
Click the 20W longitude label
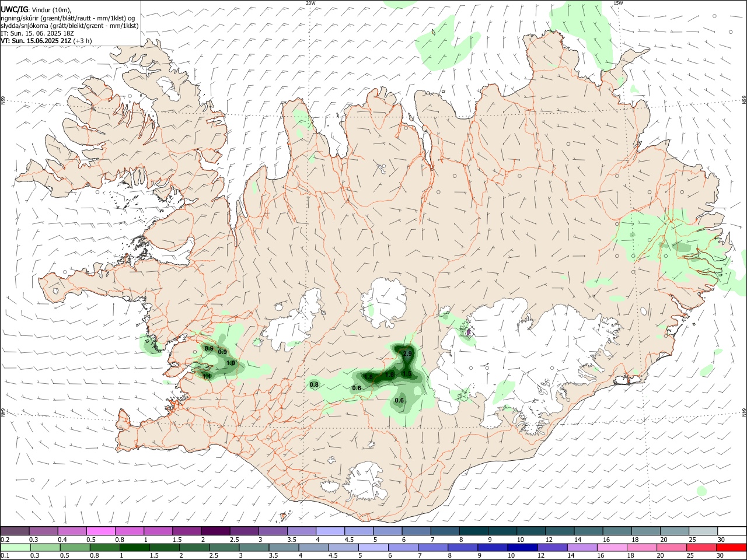311,3
